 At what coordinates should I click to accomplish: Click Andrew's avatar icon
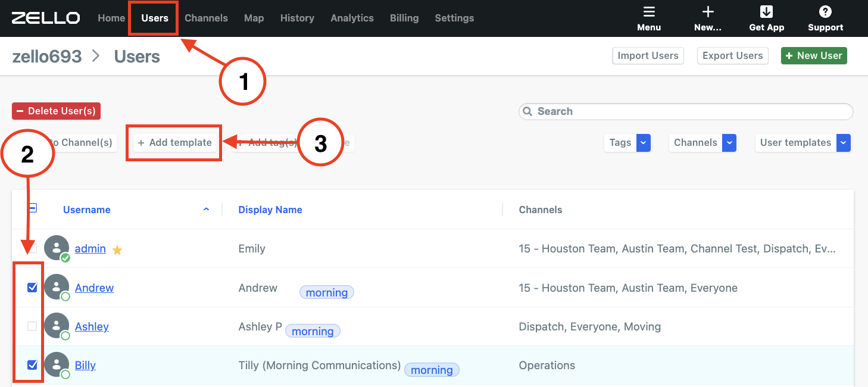pos(57,287)
